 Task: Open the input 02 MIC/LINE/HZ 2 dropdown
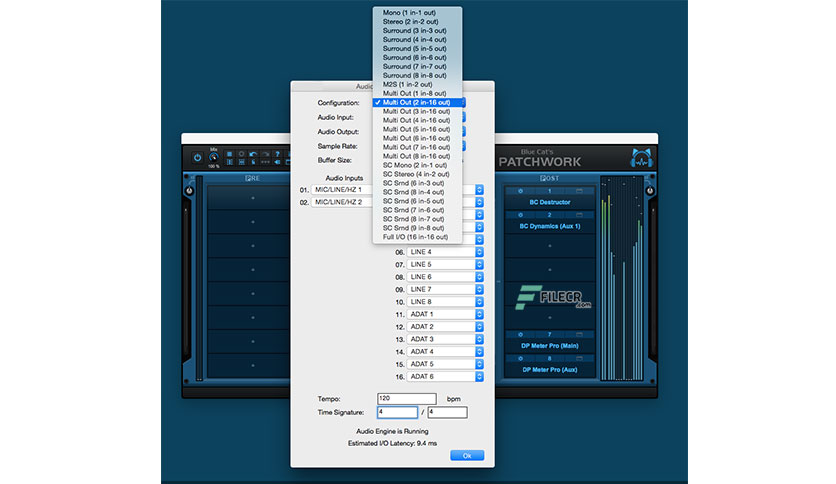pos(342,202)
